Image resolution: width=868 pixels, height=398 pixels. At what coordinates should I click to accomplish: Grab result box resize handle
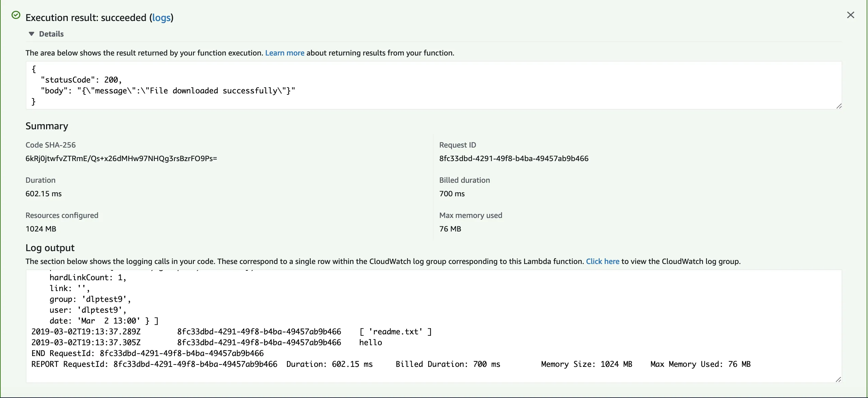[839, 106]
